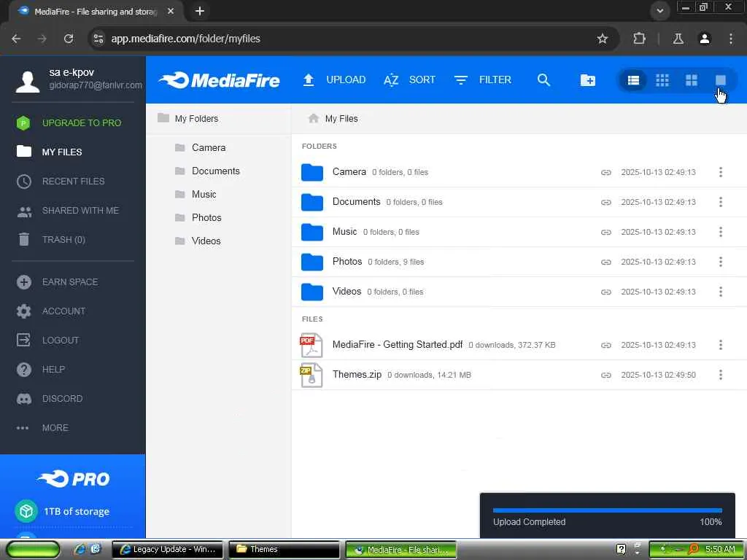
Task: Open TRASH (0) in sidebar
Action: point(51,239)
